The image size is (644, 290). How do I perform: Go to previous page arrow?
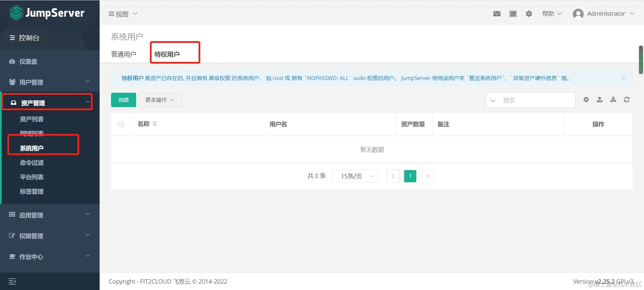[x=393, y=176]
